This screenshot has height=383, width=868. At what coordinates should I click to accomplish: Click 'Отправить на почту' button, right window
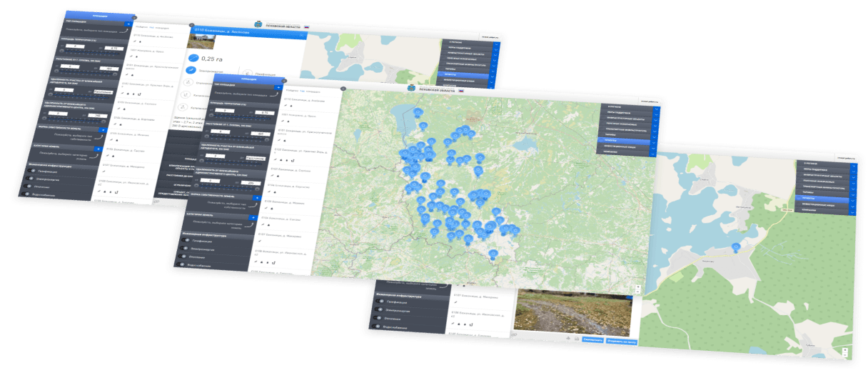(622, 342)
